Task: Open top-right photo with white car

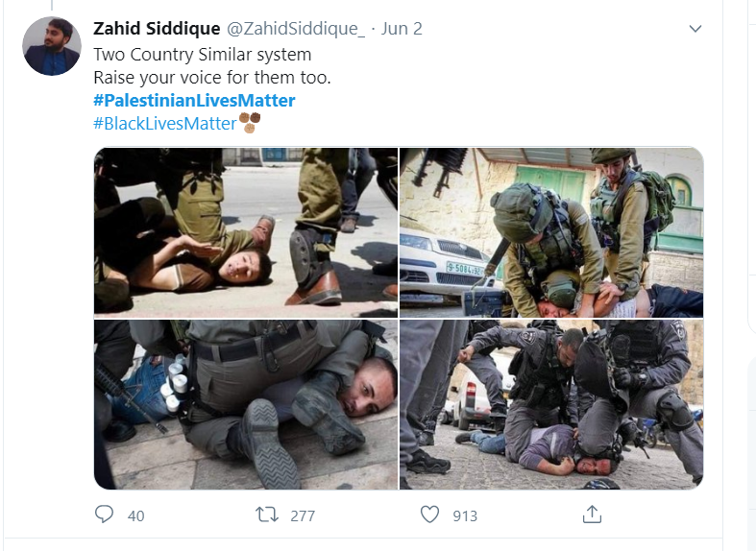Action: (551, 232)
